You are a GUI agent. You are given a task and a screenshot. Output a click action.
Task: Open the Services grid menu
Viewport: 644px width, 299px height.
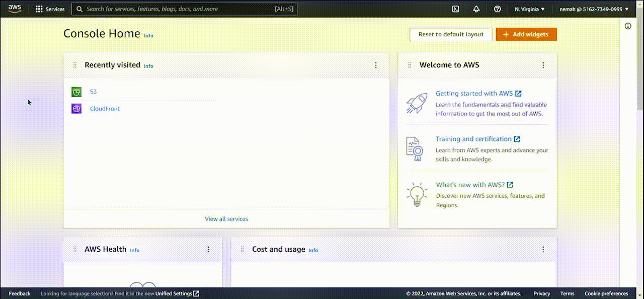pyautogui.click(x=50, y=9)
